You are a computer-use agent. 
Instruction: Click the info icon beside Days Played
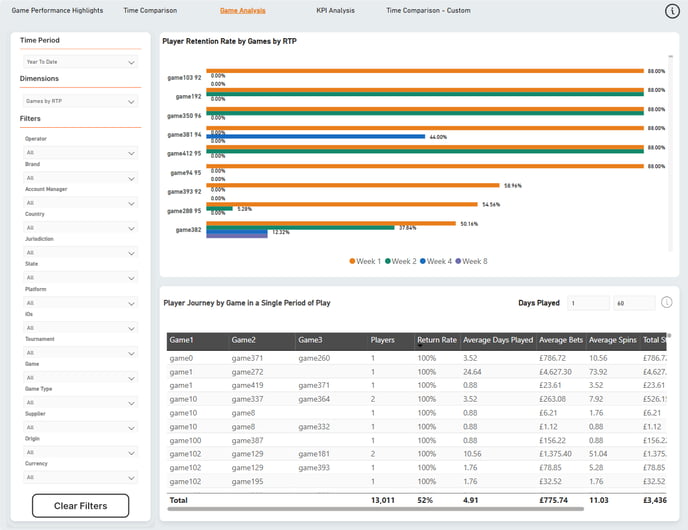(x=666, y=302)
